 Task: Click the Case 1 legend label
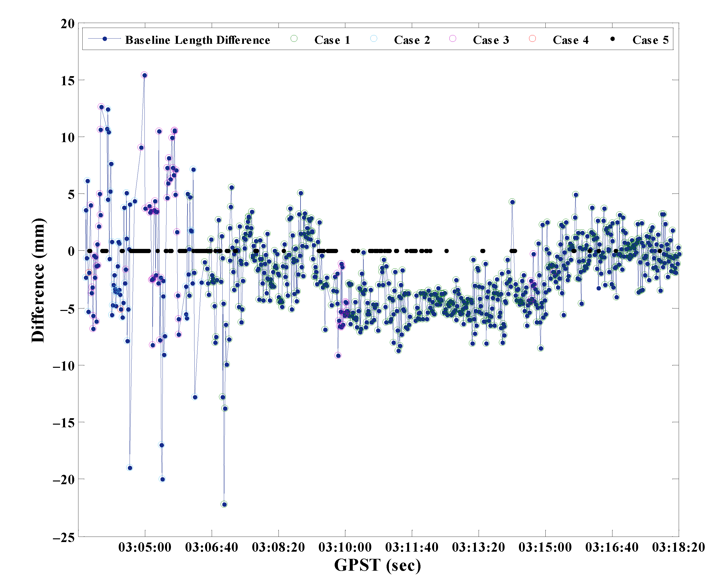tap(332, 40)
